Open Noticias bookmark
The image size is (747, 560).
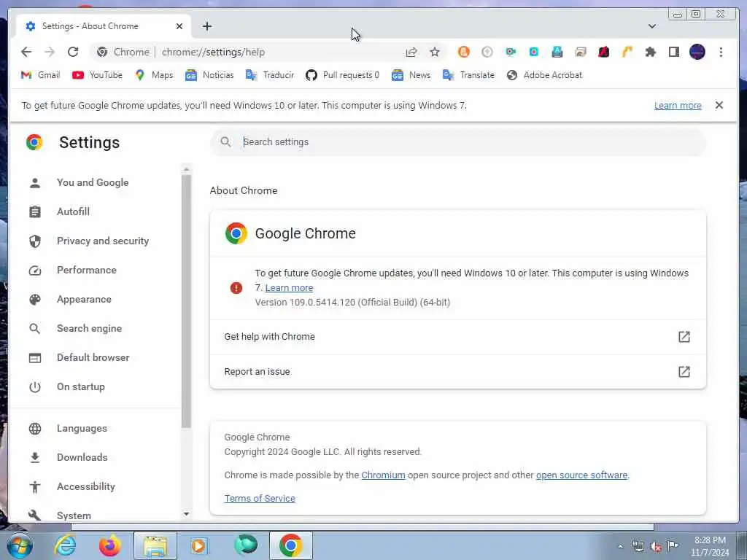click(x=209, y=75)
